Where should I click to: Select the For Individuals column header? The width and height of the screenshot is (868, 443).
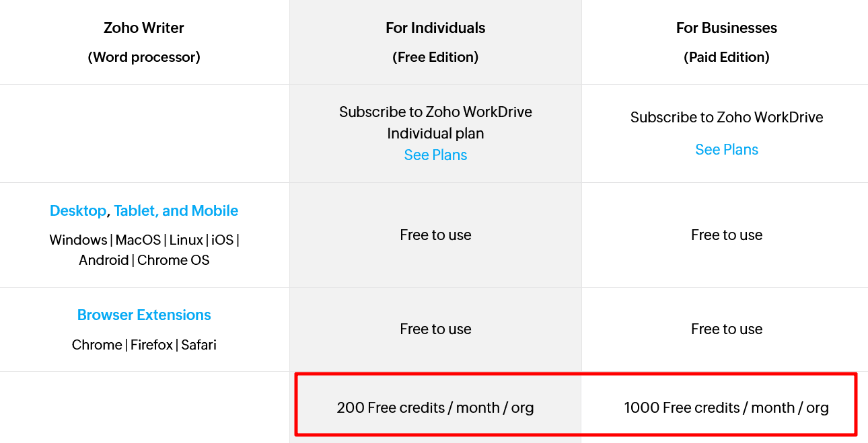tap(435, 28)
